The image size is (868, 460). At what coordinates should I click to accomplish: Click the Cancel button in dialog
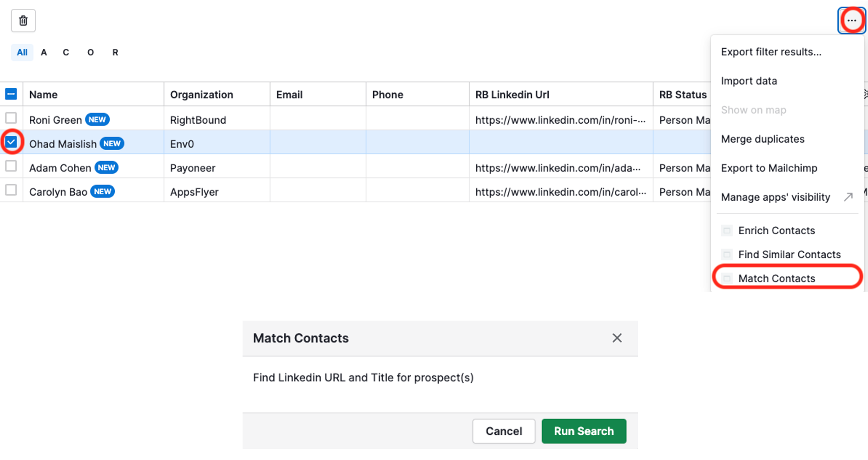pyautogui.click(x=504, y=431)
